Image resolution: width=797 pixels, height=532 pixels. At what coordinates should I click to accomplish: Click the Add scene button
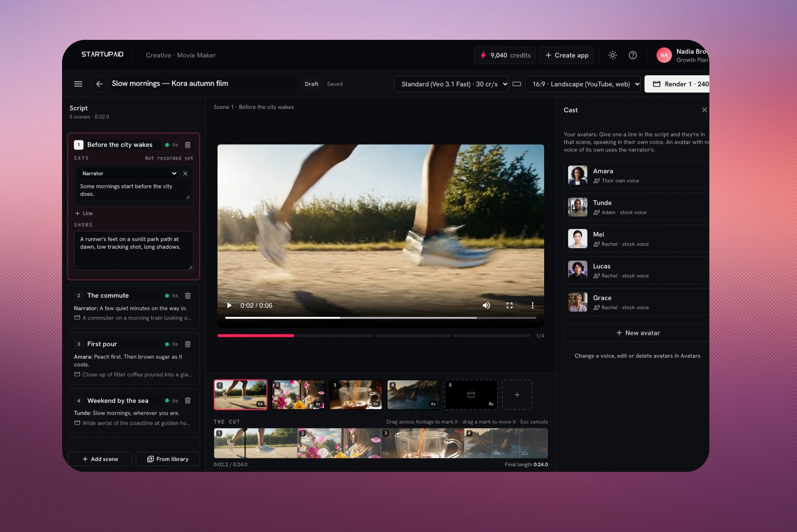(100, 459)
